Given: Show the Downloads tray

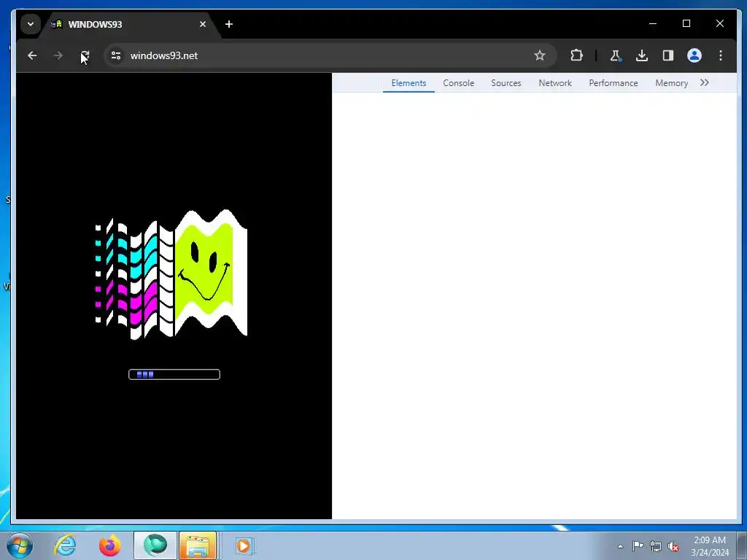Looking at the screenshot, I should click(642, 55).
